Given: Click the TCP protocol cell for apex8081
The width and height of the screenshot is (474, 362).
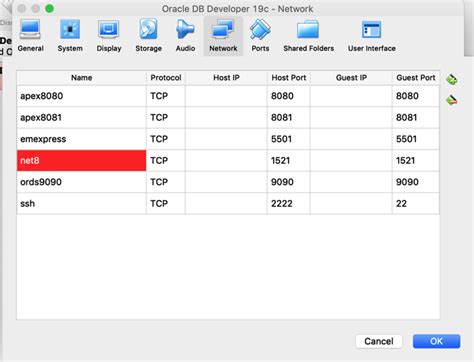Looking at the screenshot, I should [x=166, y=117].
